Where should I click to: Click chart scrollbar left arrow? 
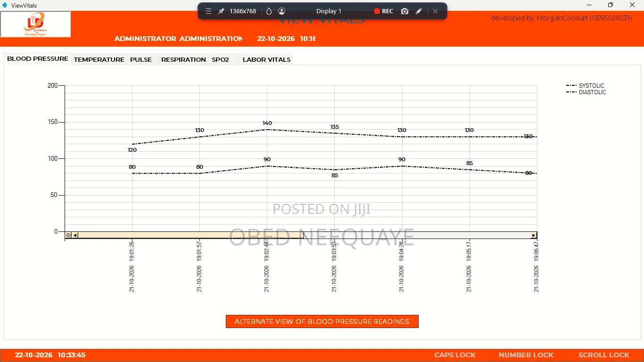click(x=75, y=235)
